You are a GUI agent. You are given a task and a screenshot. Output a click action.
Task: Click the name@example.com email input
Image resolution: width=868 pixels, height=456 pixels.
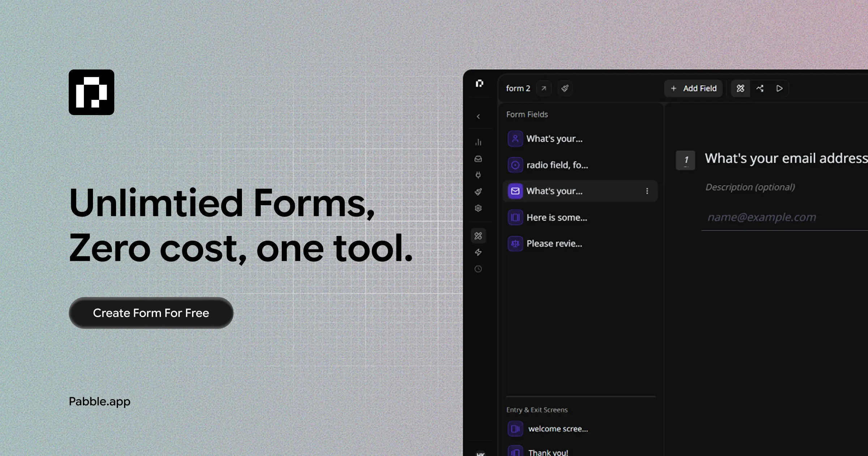(785, 217)
